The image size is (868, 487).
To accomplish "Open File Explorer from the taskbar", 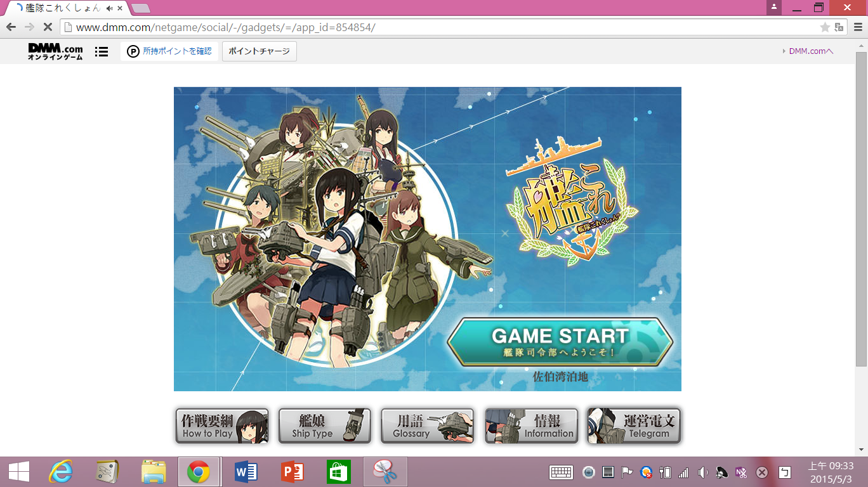I will [154, 472].
